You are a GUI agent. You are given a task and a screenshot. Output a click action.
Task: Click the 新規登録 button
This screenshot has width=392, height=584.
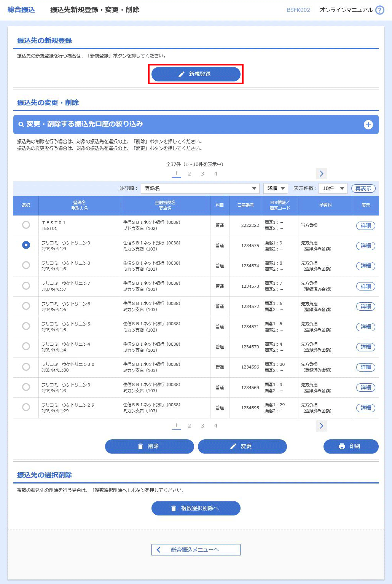[196, 74]
